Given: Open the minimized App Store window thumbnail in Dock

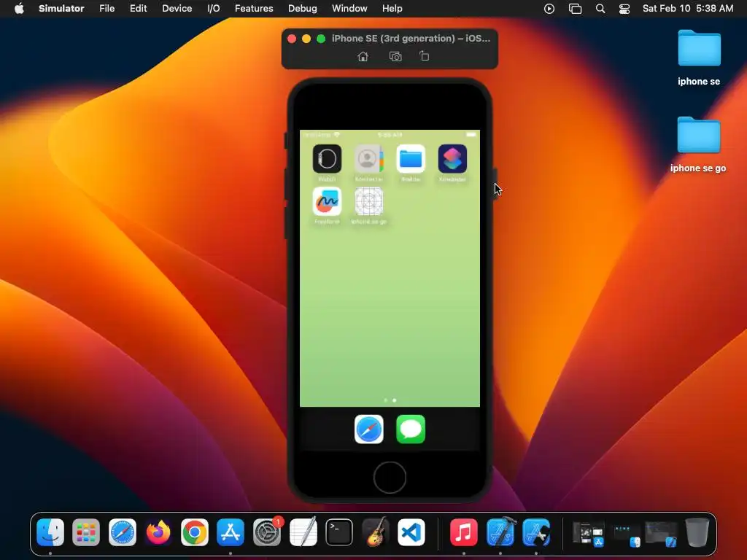Looking at the screenshot, I should point(589,533).
